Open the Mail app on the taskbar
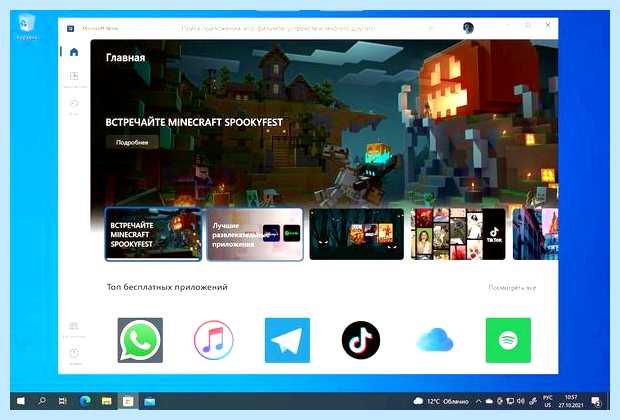 (149, 401)
